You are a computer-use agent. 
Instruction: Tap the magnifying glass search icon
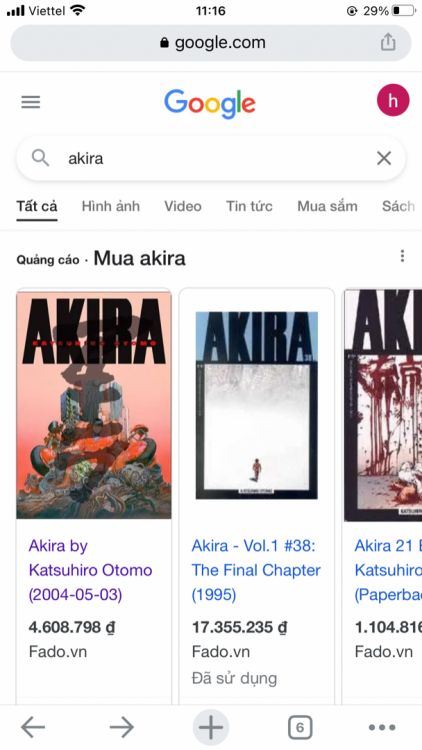[x=41, y=158]
